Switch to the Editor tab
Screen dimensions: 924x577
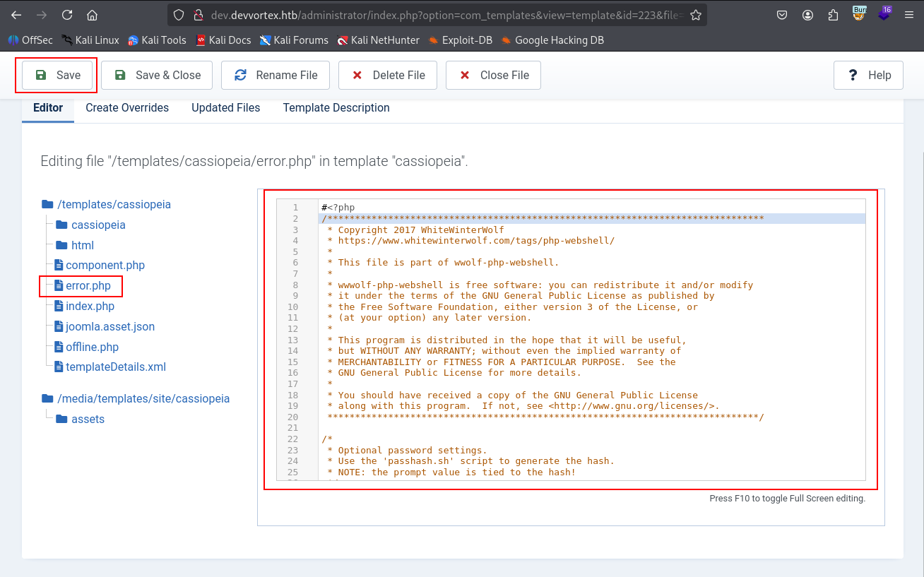coord(48,108)
